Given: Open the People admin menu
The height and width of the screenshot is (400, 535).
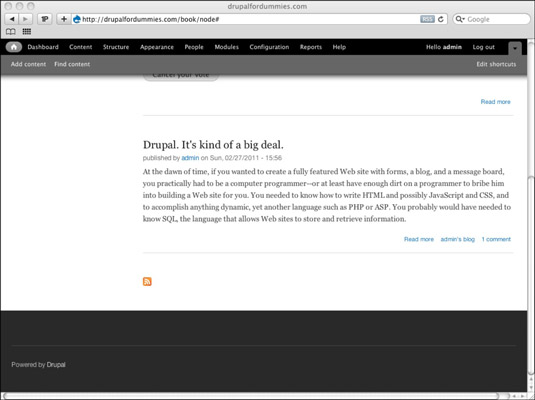Looking at the screenshot, I should [194, 47].
